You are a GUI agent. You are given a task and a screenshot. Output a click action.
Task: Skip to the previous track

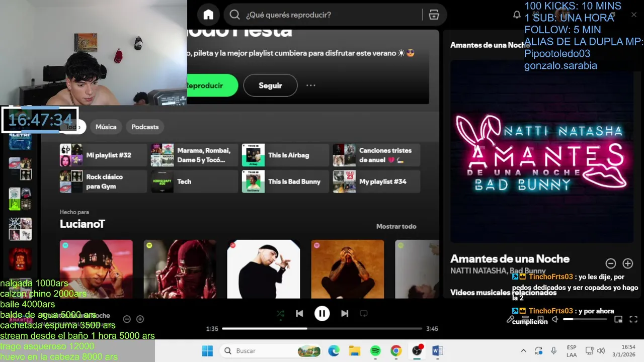point(299,314)
